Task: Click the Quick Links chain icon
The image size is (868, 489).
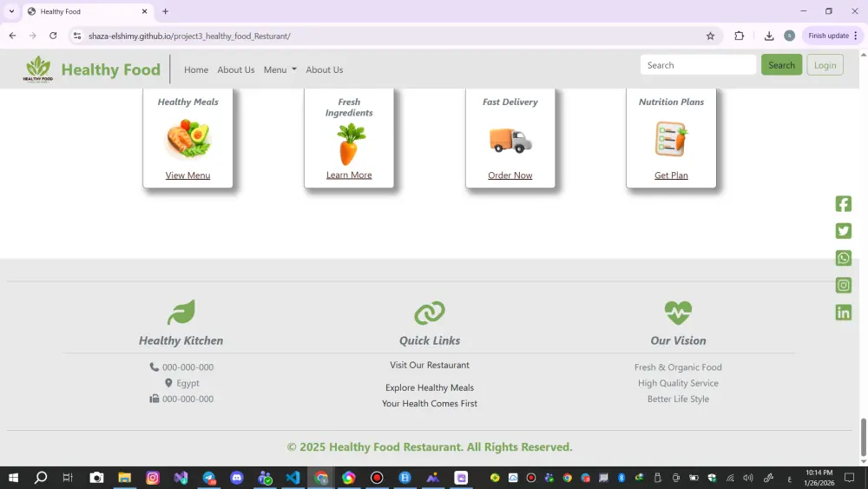Action: (x=430, y=313)
